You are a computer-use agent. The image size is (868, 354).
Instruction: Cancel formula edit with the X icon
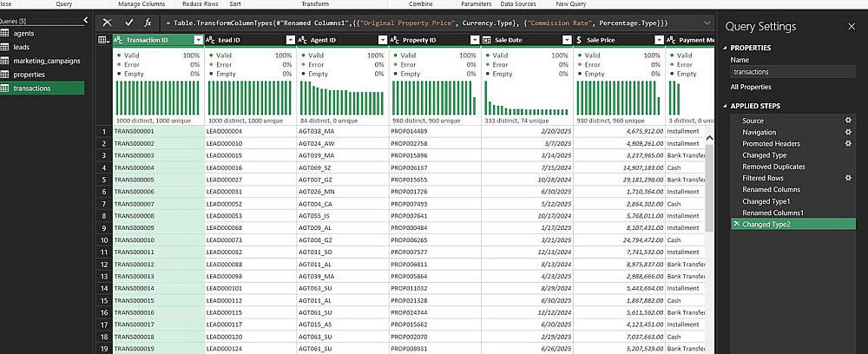click(x=108, y=23)
